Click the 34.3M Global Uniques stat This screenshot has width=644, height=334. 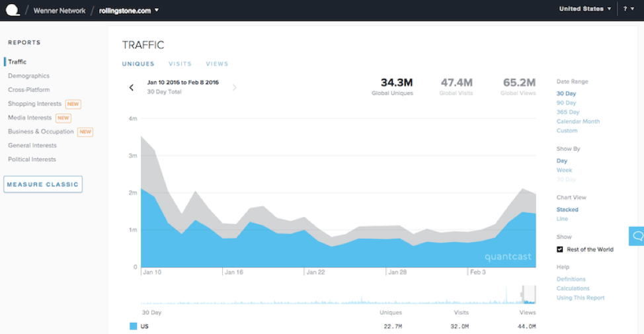coord(393,87)
